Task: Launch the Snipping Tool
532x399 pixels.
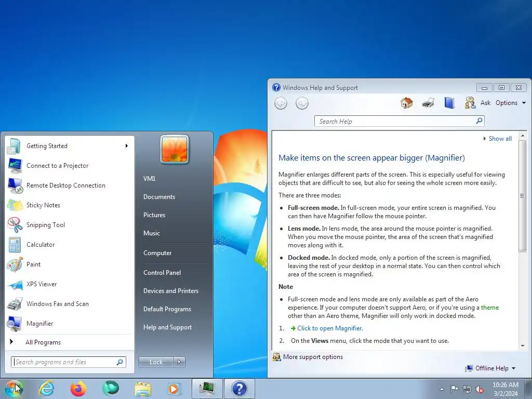Action: [70, 224]
